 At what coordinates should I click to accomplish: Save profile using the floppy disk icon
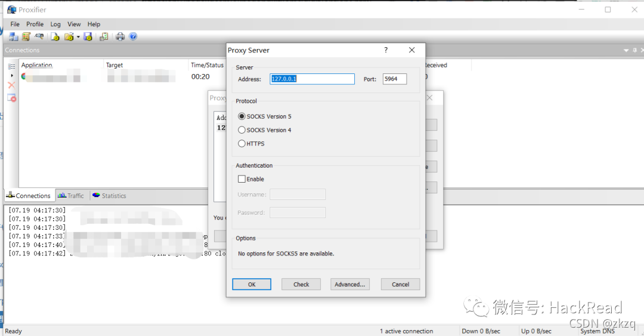88,36
